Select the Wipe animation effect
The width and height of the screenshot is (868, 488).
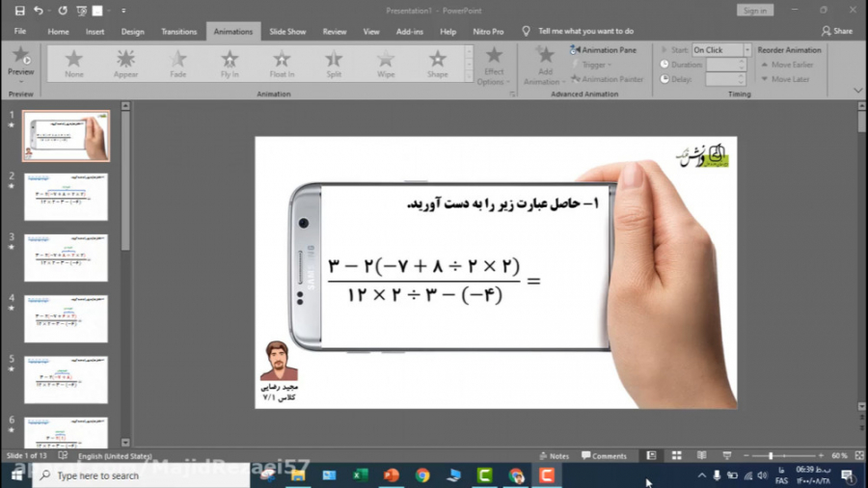pos(386,63)
